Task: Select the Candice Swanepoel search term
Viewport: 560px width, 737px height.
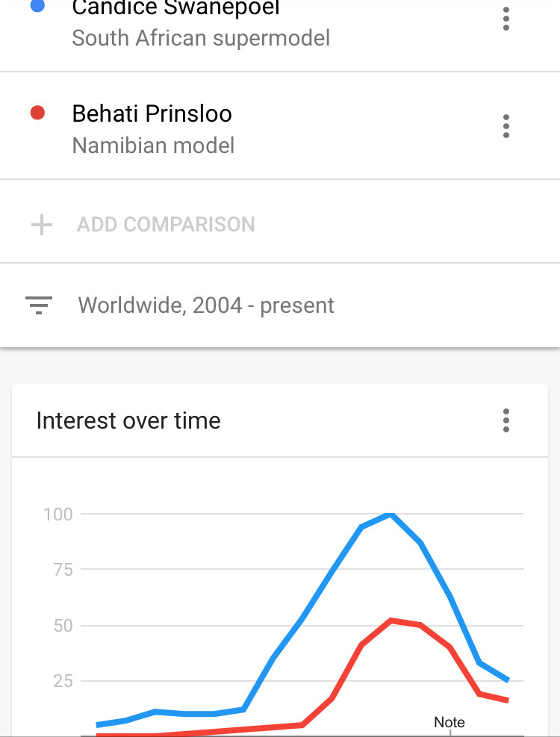Action: click(x=176, y=8)
